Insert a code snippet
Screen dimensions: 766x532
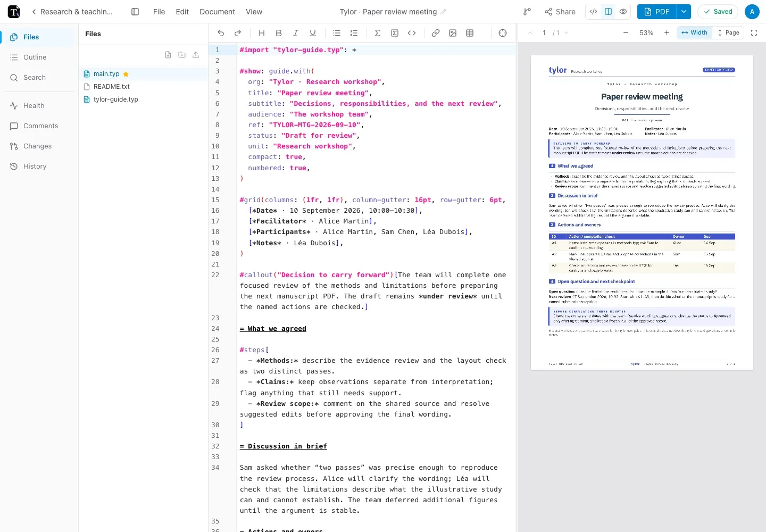click(412, 33)
